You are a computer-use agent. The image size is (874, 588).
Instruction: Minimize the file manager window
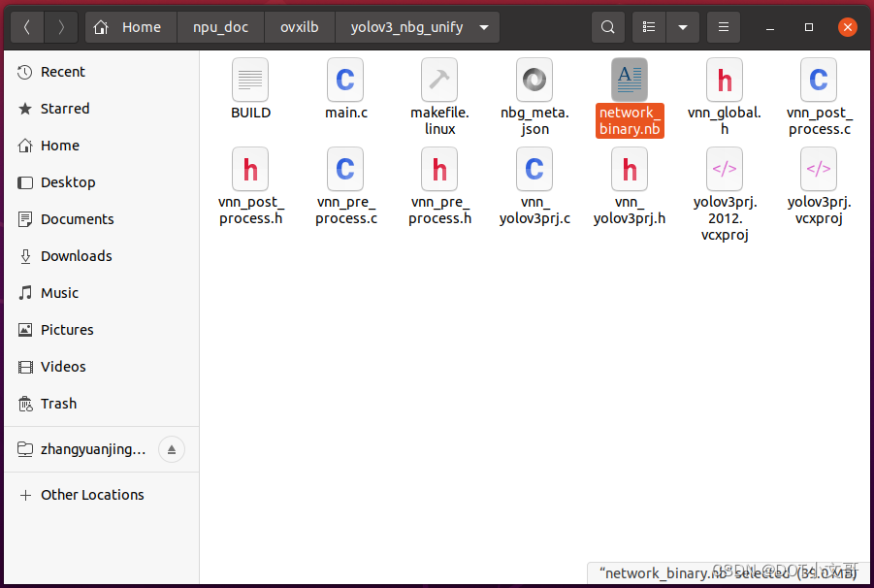(770, 27)
